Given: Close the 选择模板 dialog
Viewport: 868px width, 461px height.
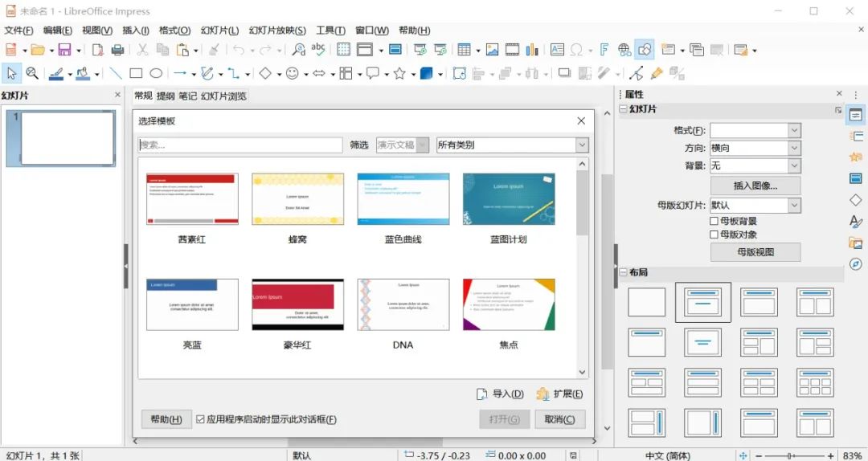Looking at the screenshot, I should click(581, 120).
